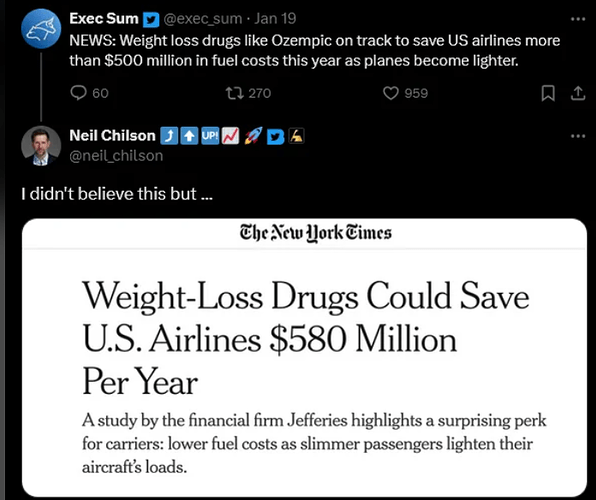This screenshot has height=500, width=596.
Task: Open Neil Chilson profile photo
Action: (41, 146)
